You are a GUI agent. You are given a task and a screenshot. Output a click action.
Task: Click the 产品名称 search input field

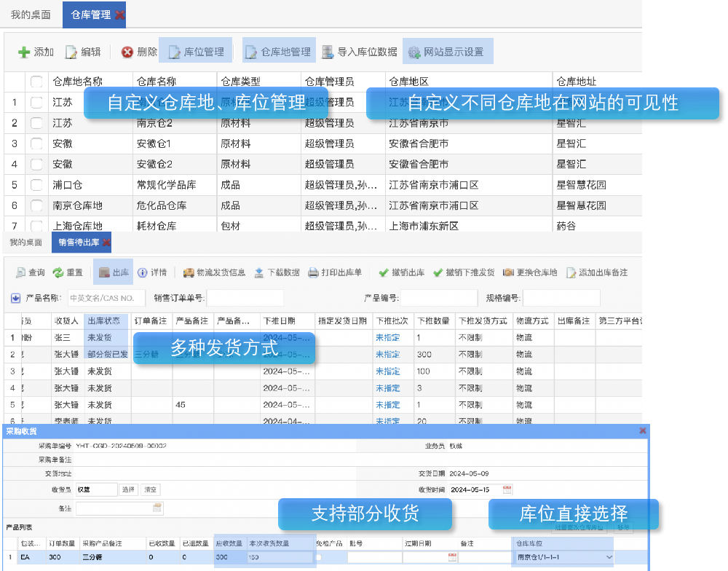106,299
